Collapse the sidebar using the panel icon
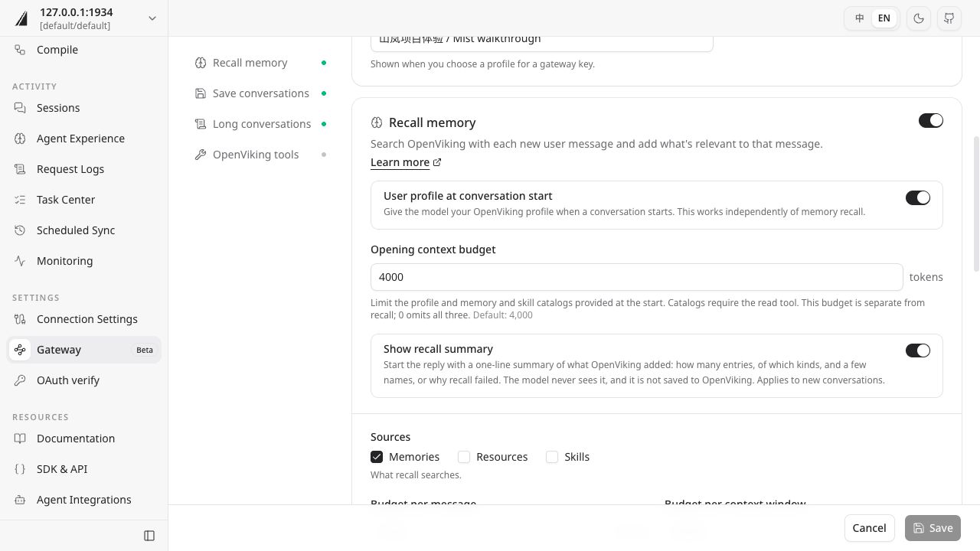980x551 pixels. coord(149,536)
